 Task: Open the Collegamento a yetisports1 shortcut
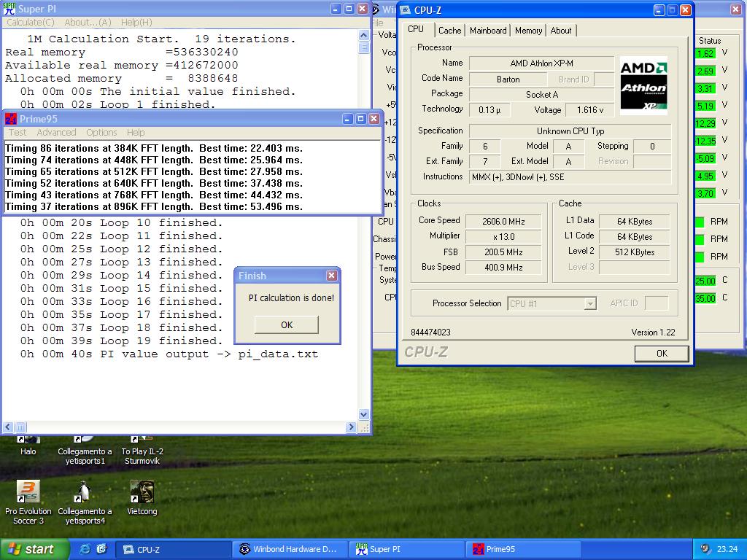85,451
